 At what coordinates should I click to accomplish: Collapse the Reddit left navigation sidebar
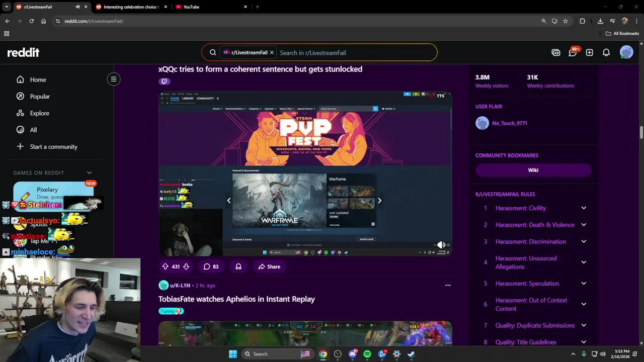114,79
